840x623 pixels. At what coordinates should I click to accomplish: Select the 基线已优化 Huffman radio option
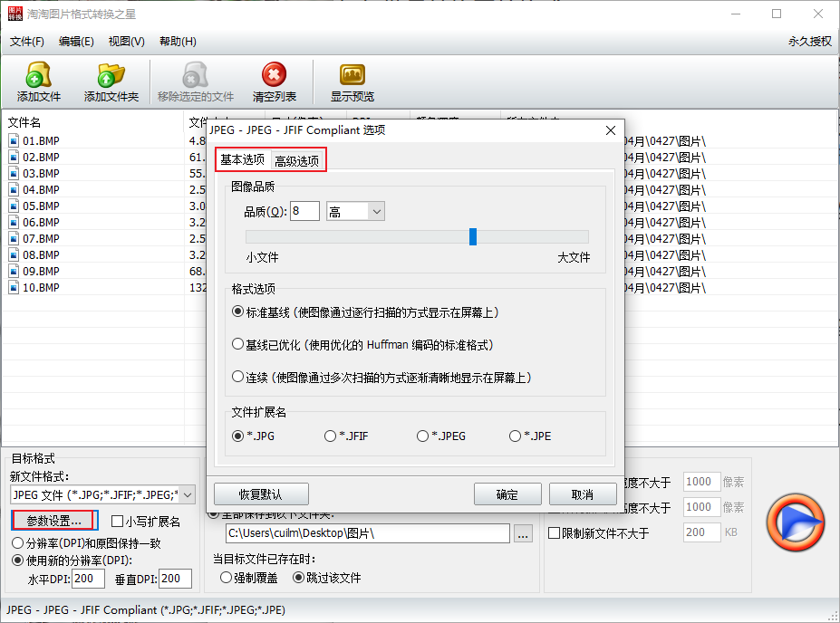click(237, 345)
